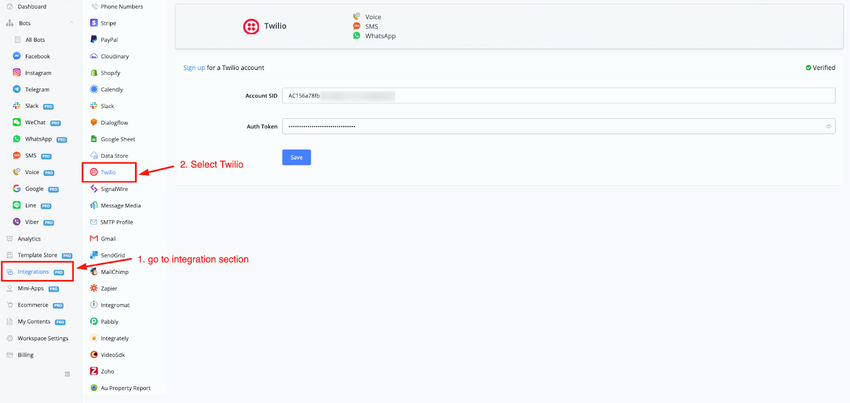Click the Twilio logo in header card

click(x=250, y=26)
